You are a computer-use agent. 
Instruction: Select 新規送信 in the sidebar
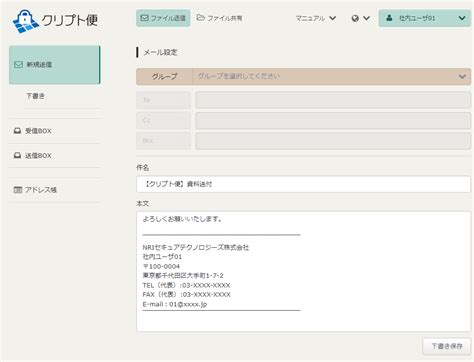coord(55,64)
